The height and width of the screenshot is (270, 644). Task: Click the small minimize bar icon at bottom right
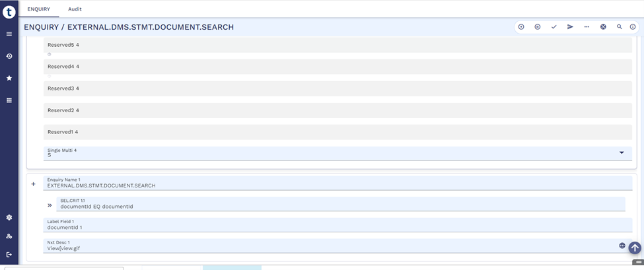[638, 262]
